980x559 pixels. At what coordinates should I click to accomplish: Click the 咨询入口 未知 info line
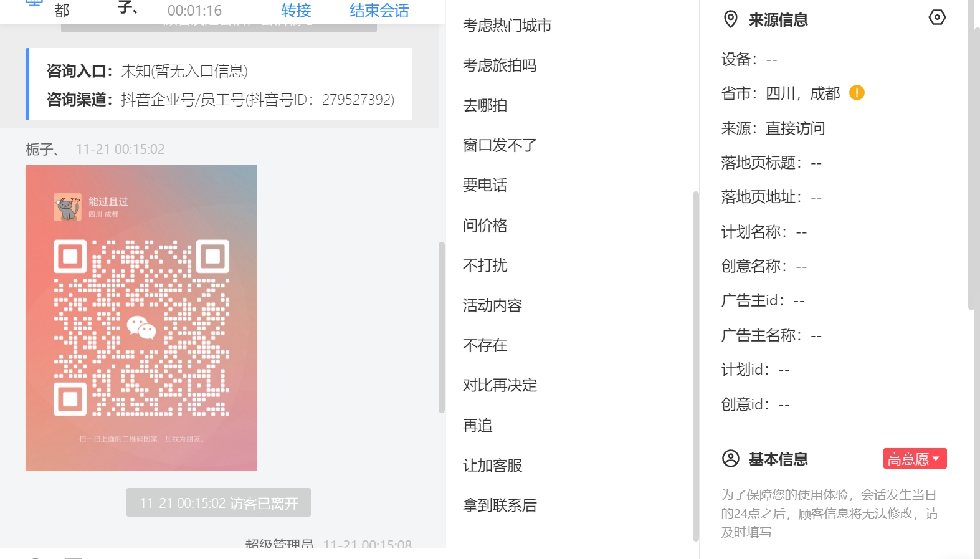click(x=147, y=71)
